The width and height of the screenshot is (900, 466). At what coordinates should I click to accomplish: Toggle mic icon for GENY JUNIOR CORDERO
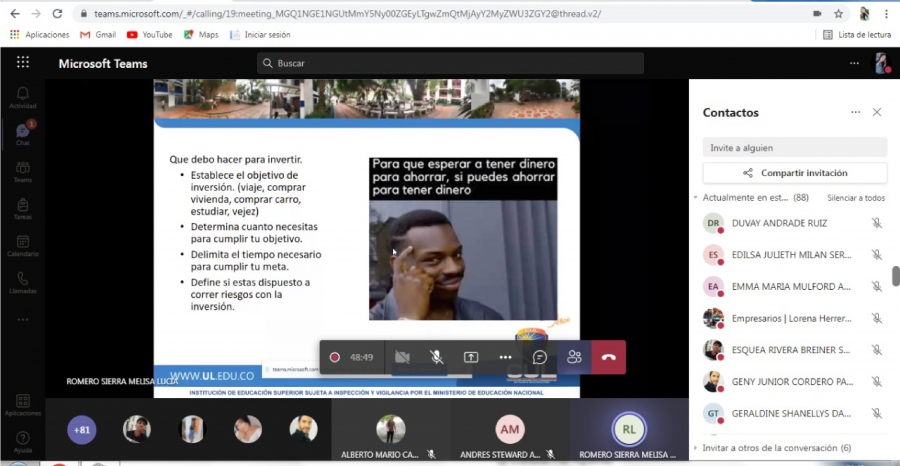[876, 382]
